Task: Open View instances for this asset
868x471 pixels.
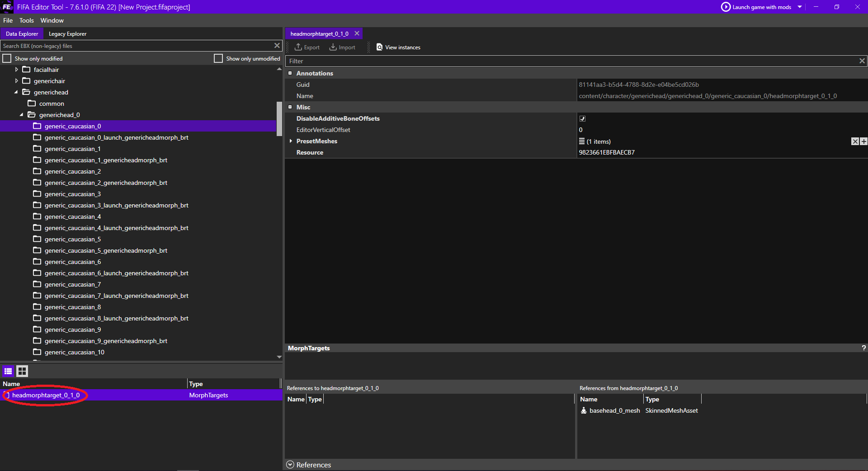Action: point(398,47)
